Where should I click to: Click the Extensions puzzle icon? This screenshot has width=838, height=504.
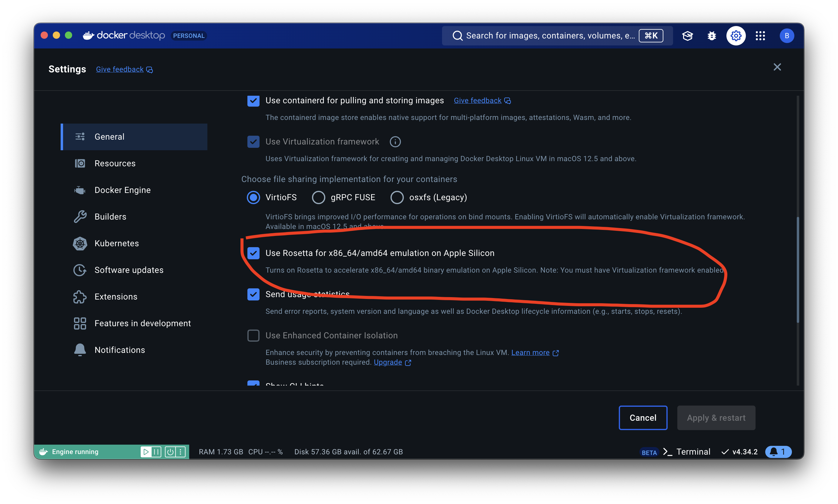[79, 297]
